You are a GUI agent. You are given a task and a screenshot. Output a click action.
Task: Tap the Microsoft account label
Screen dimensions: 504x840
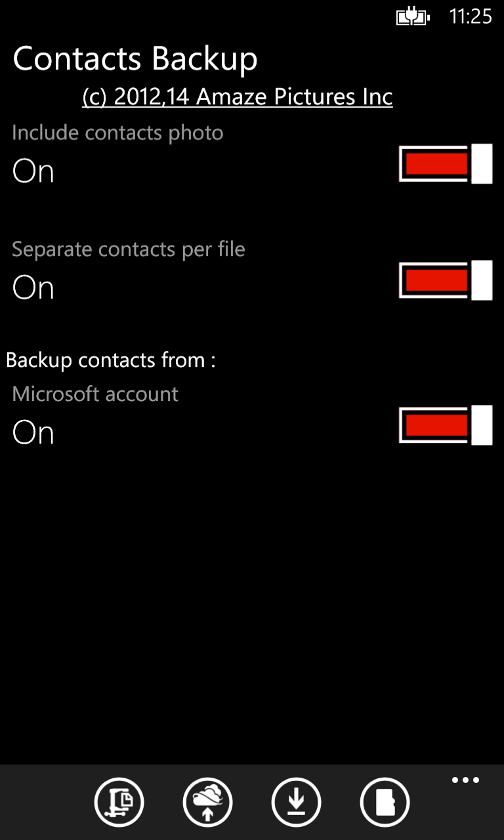95,394
